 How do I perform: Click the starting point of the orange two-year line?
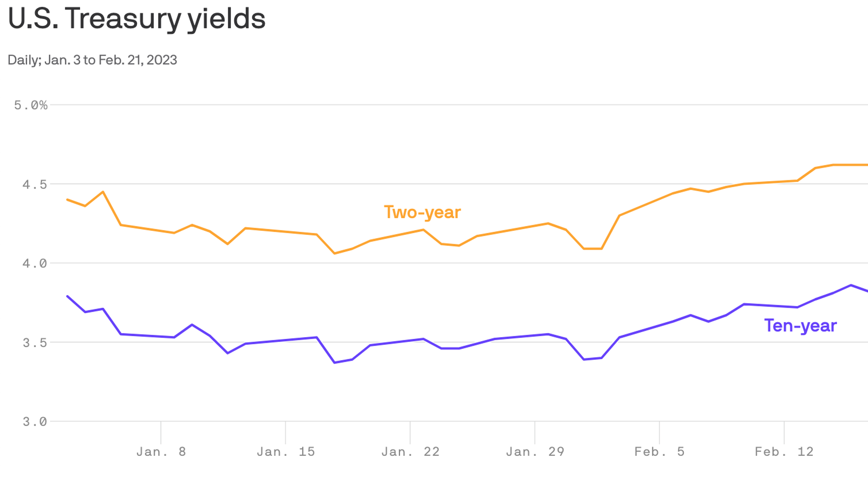pyautogui.click(x=67, y=199)
